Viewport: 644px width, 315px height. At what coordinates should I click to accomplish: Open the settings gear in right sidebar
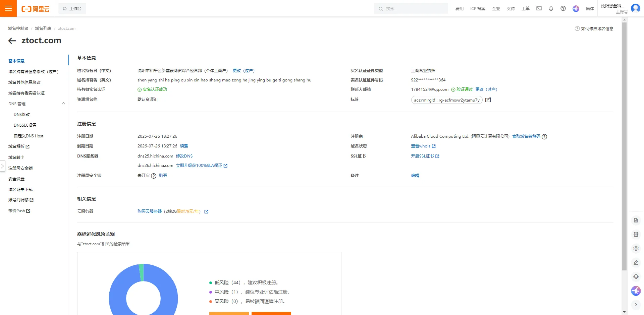(636, 248)
